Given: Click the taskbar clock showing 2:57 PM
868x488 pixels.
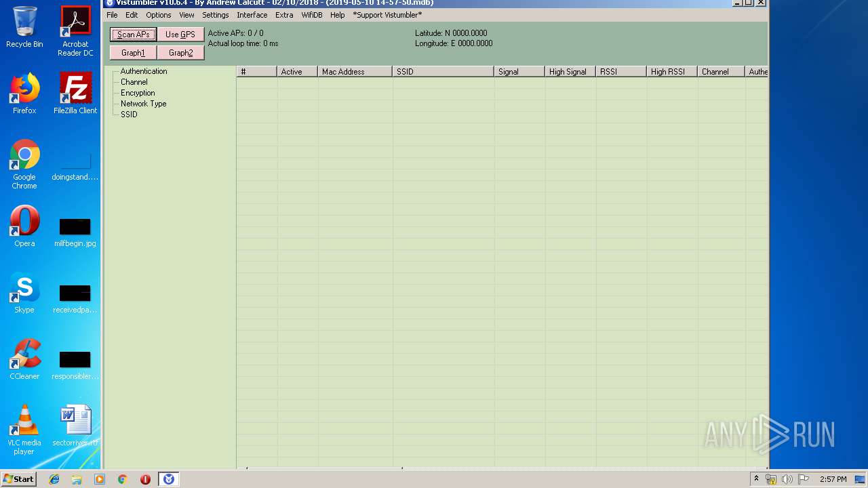Looking at the screenshot, I should pos(833,479).
